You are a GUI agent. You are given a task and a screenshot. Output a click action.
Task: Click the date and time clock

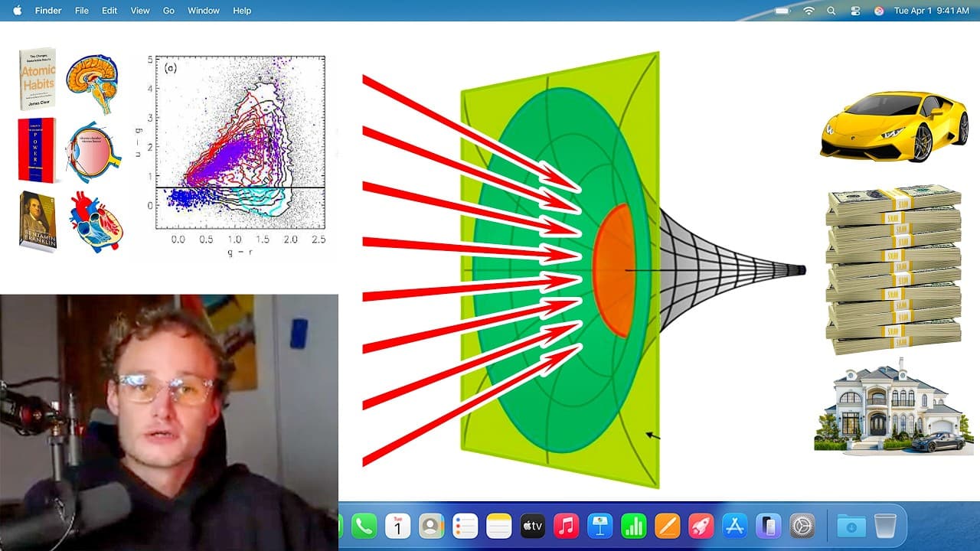click(931, 11)
